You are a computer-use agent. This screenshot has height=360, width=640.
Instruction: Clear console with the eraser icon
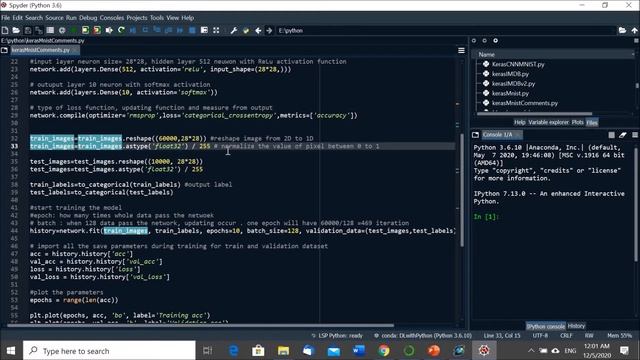pos(623,135)
